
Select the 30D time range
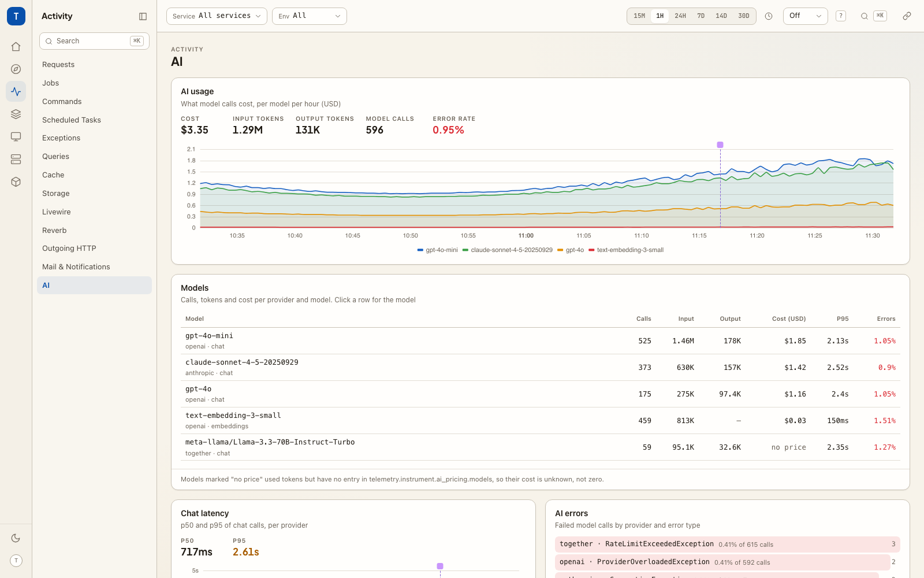(744, 16)
